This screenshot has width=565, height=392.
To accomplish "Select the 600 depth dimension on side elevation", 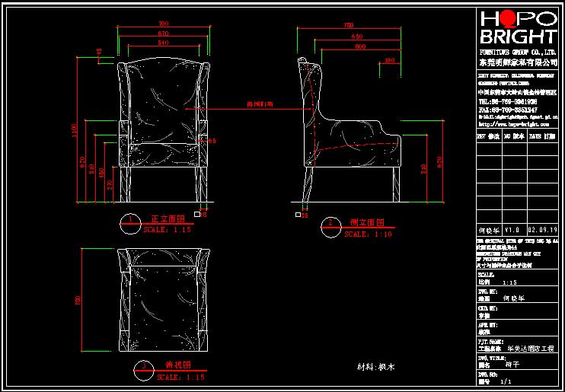I will 360,46.
